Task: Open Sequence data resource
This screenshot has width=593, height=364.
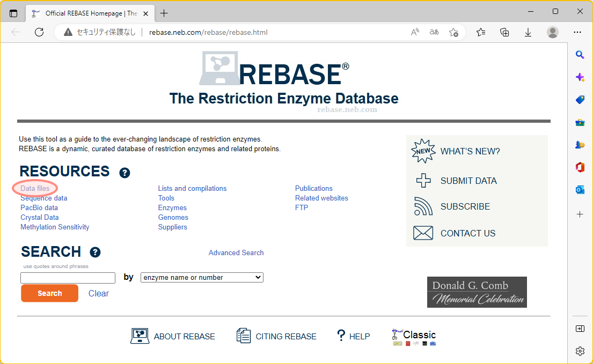Action: click(44, 198)
